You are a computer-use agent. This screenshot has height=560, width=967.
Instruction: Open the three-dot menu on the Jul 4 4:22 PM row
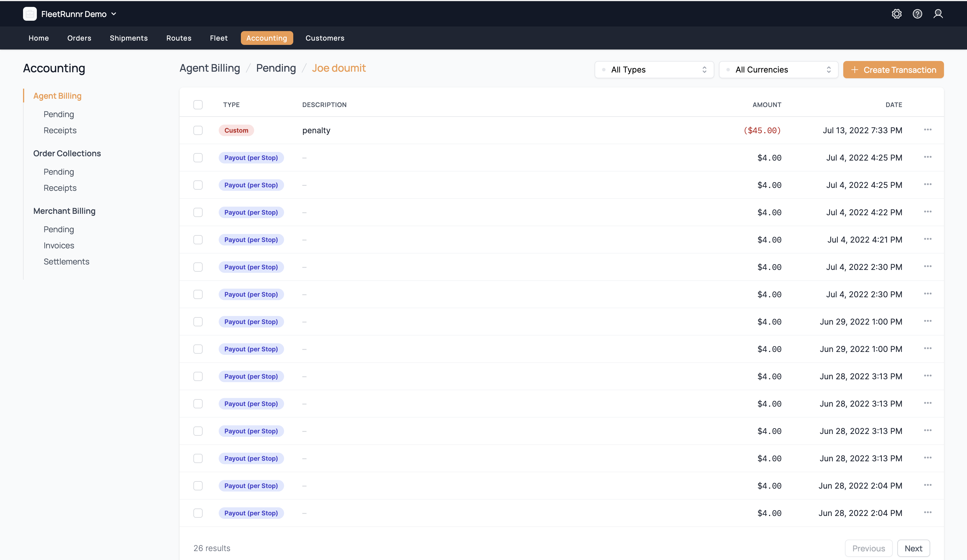tap(928, 212)
